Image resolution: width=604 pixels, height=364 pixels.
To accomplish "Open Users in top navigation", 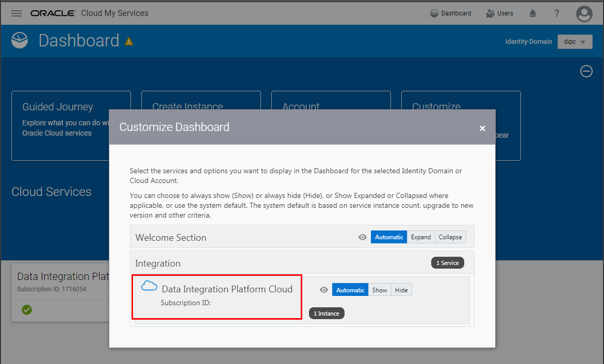I will coord(500,13).
